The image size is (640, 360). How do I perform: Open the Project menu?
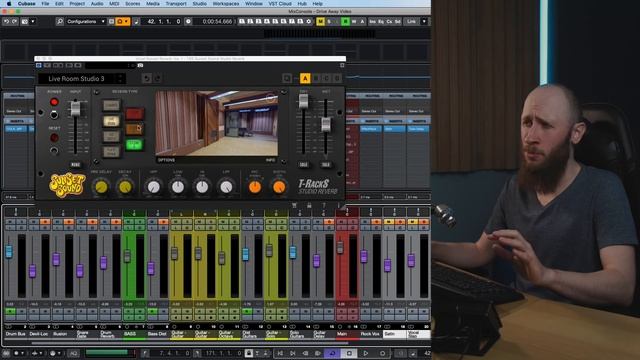[x=77, y=3]
